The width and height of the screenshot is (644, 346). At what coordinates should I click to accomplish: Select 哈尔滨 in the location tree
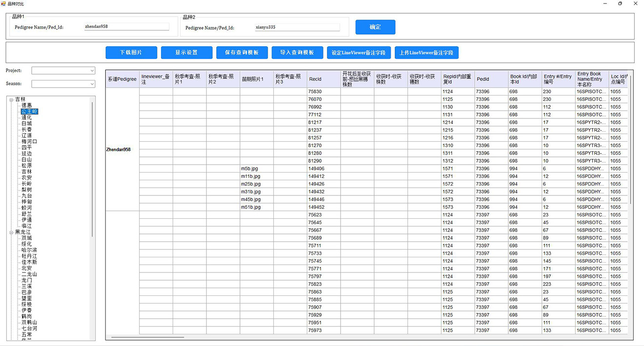coord(29,250)
